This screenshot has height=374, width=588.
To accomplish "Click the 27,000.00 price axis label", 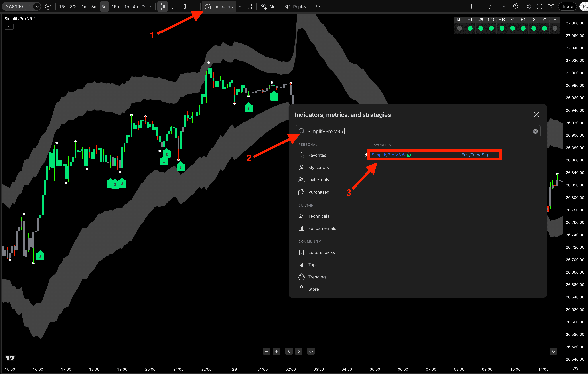I will [x=575, y=73].
